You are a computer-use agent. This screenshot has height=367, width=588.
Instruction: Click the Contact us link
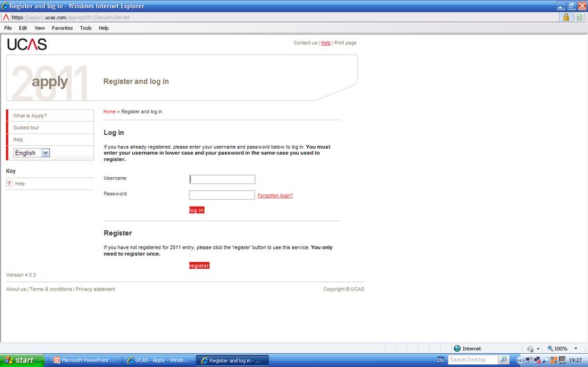click(305, 43)
